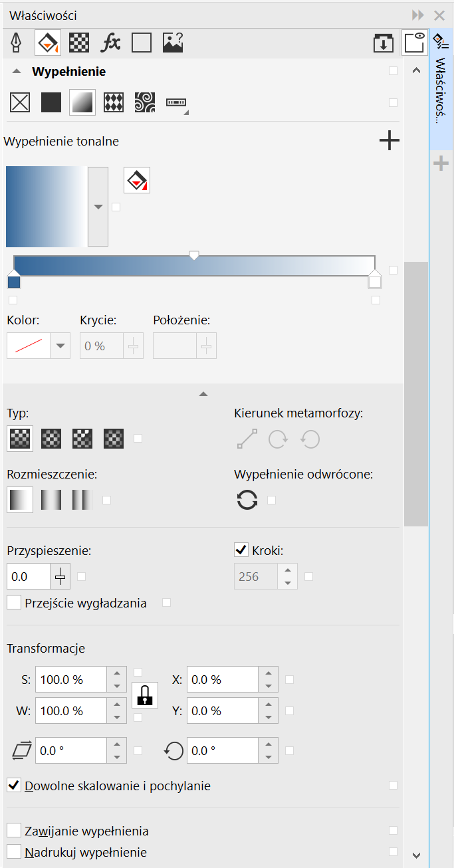Click the plus icon to add fill
The width and height of the screenshot is (454, 868).
[x=389, y=141]
